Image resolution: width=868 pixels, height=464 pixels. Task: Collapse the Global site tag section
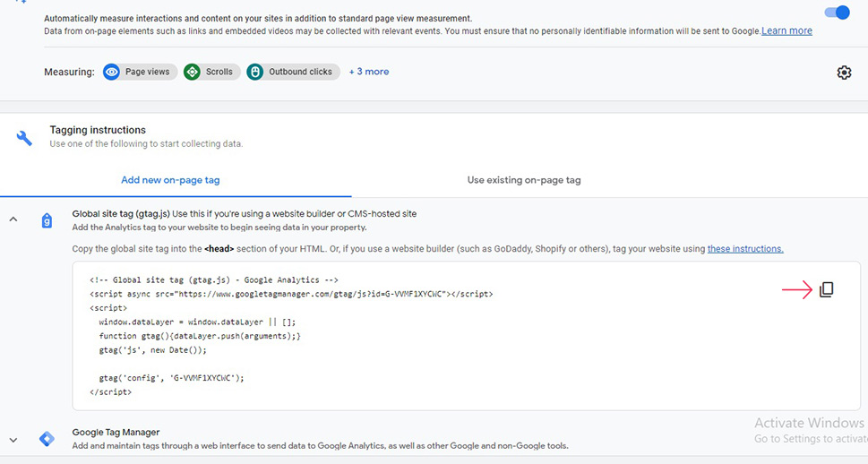[13, 219]
